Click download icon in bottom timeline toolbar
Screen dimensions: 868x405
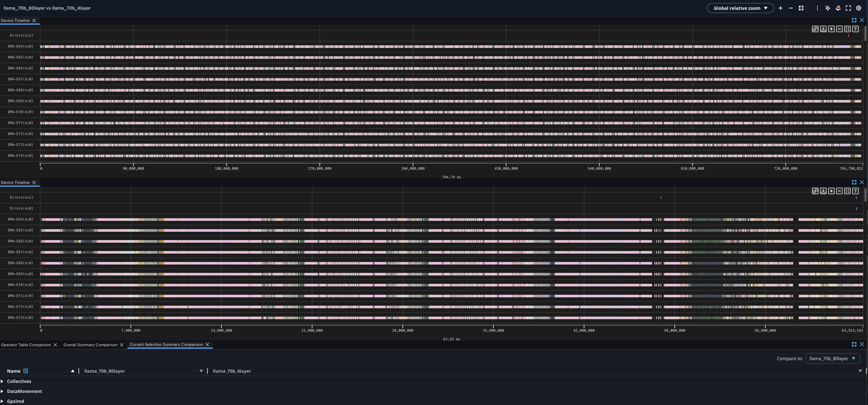[x=823, y=191]
